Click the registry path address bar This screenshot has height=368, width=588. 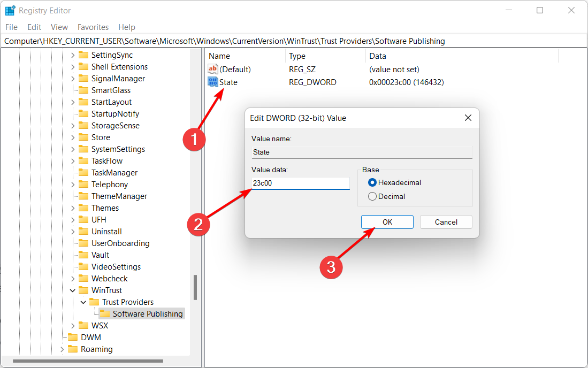click(294, 41)
